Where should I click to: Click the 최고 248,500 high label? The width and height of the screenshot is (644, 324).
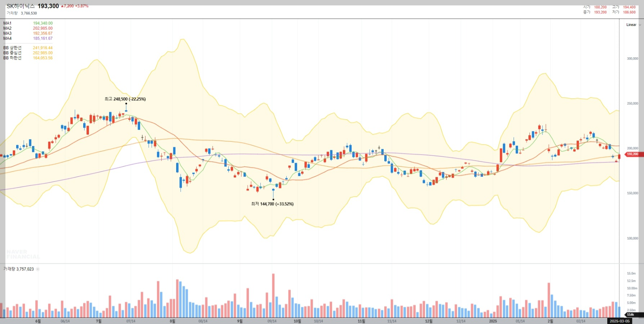(x=125, y=99)
